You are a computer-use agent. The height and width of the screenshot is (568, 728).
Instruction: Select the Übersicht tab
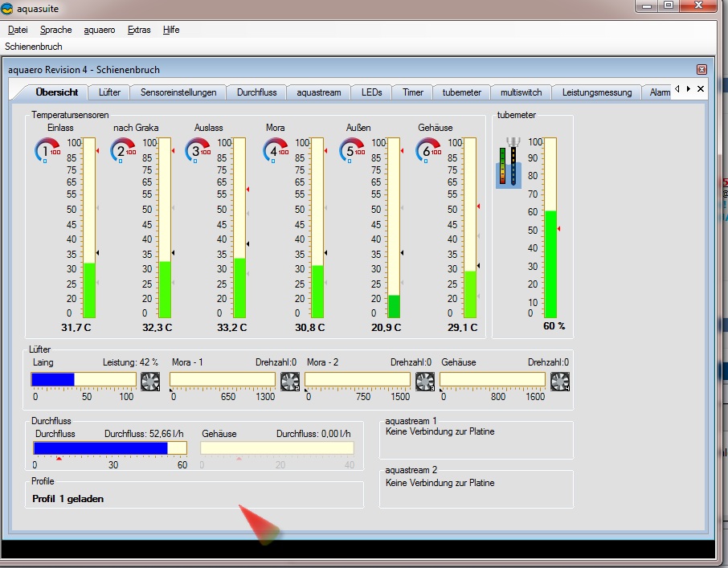click(x=56, y=92)
